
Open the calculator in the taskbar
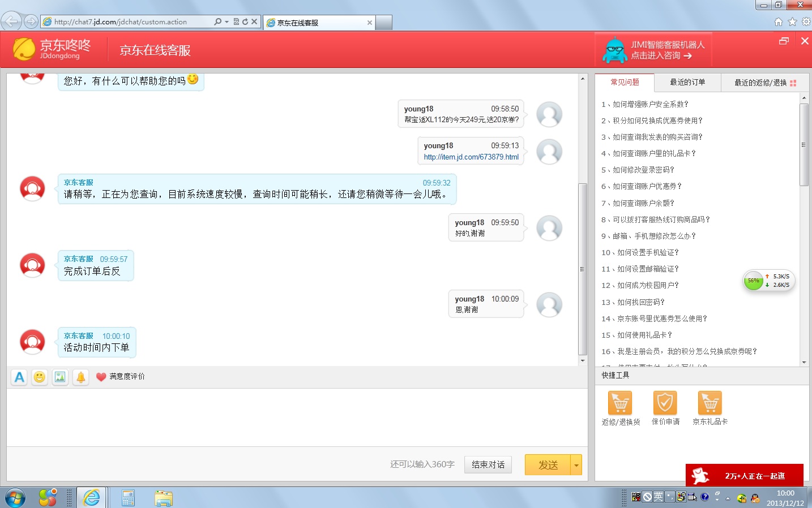128,498
